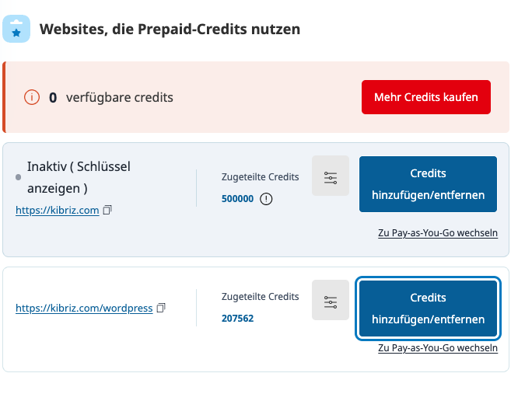Click the Websites, die Prepaid-Credits nutzen heading
Image resolution: width=532 pixels, height=394 pixels.
pyautogui.click(x=170, y=30)
